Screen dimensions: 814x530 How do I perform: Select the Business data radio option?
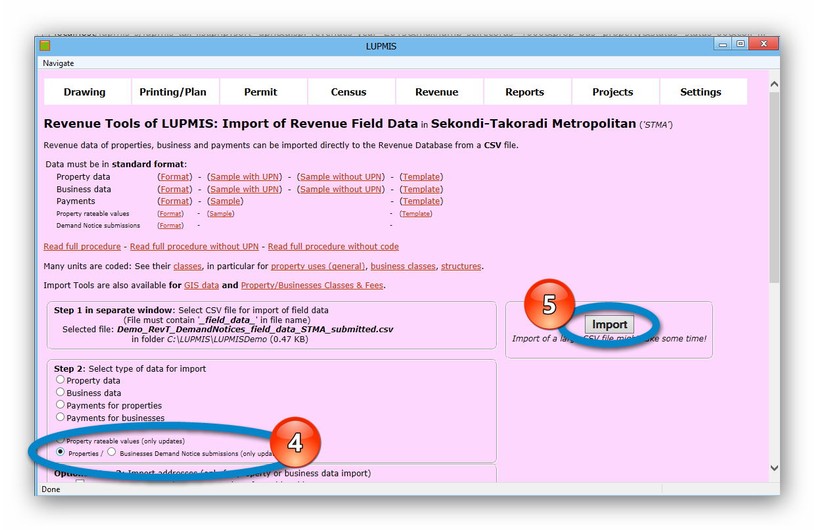click(60, 392)
